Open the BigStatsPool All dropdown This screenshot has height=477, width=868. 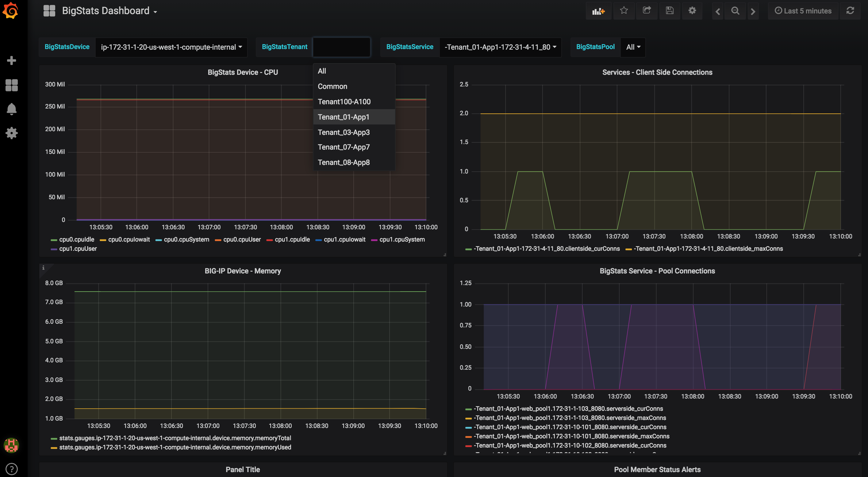(x=633, y=47)
